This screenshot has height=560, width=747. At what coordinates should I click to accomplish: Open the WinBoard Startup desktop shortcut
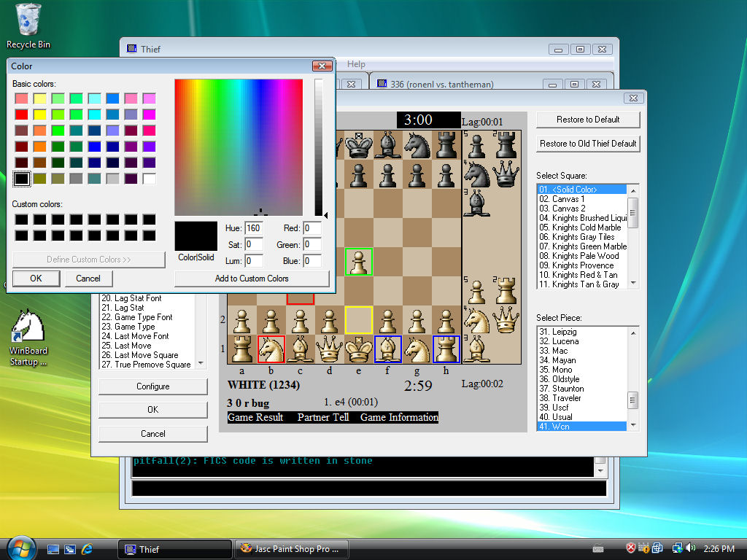tap(28, 338)
